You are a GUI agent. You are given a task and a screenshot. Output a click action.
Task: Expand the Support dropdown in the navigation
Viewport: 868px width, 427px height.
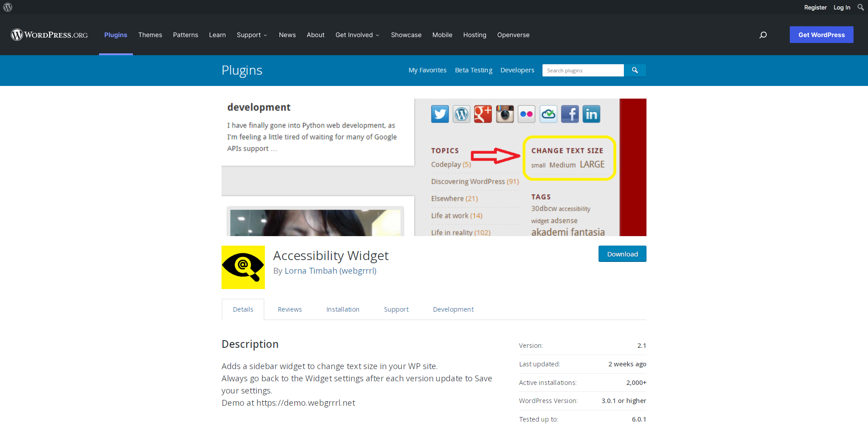[252, 35]
